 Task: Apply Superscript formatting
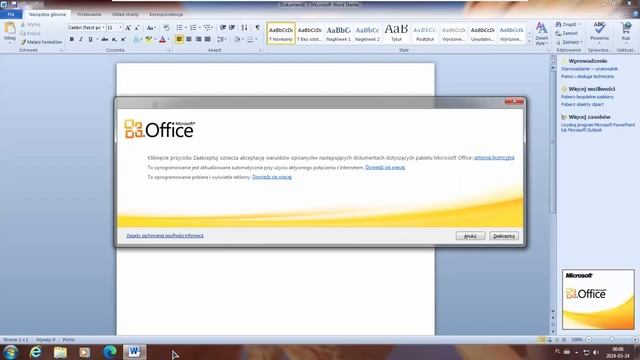tap(123, 39)
